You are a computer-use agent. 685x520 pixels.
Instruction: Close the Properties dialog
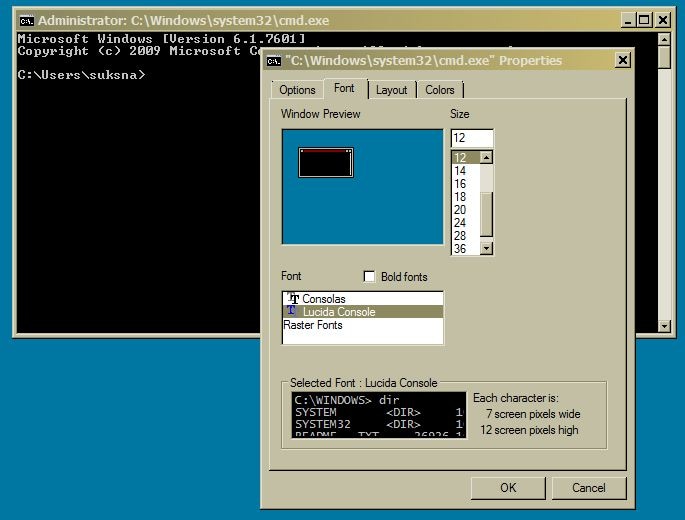point(623,60)
